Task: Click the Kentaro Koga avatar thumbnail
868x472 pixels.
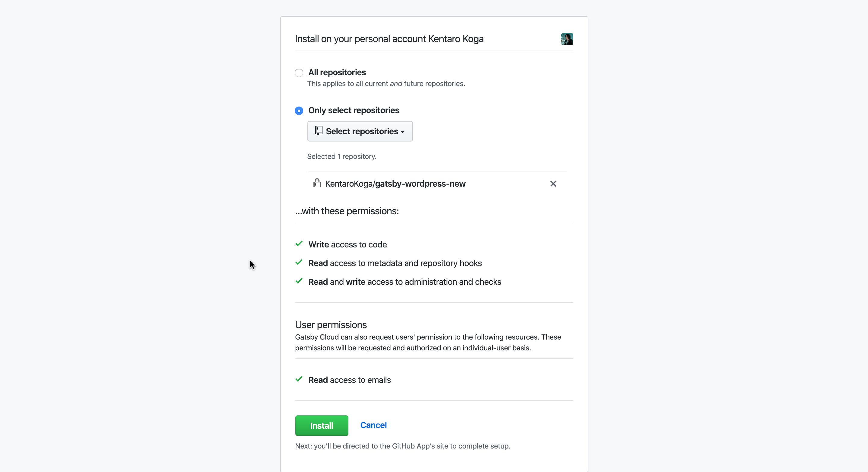Action: (567, 39)
